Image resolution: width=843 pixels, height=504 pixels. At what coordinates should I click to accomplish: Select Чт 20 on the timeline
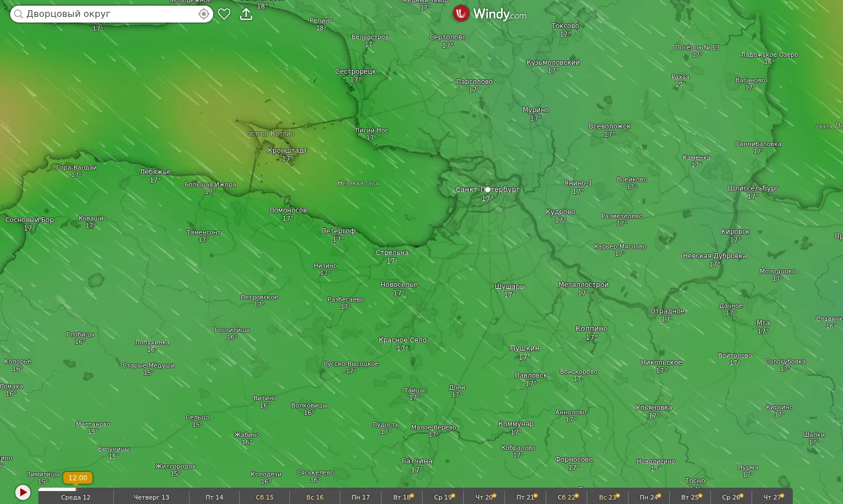point(484,497)
